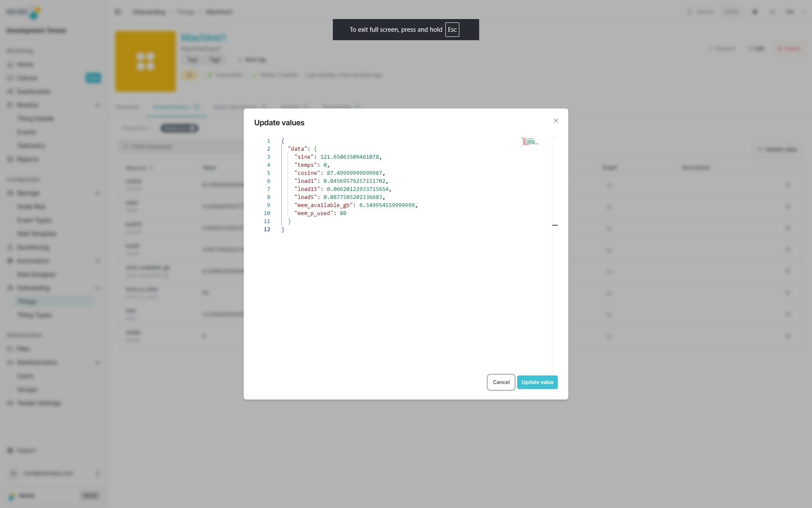Viewport: 812px width, 508px height.
Task: Click the Dashboards icon in sidebar
Action: pos(10,91)
